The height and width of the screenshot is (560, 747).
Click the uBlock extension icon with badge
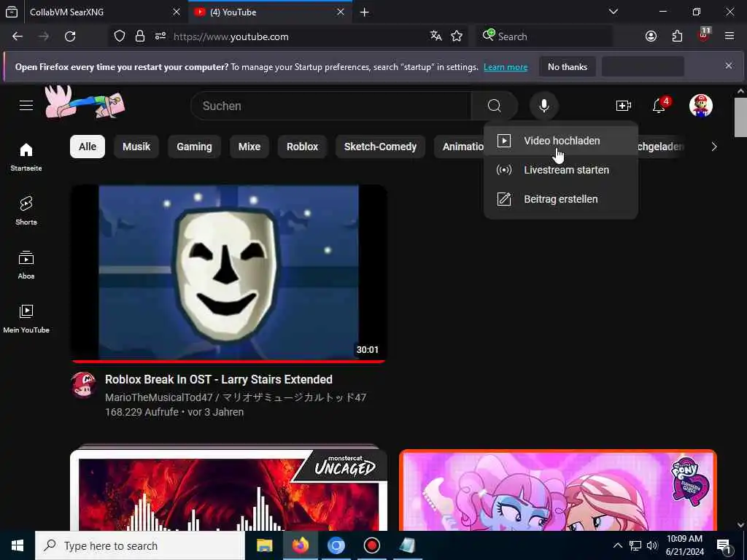click(704, 35)
